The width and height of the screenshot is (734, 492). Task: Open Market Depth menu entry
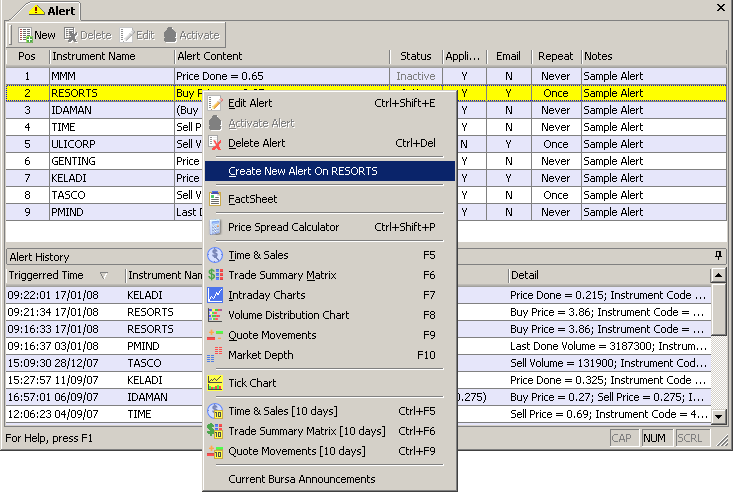coord(330,355)
